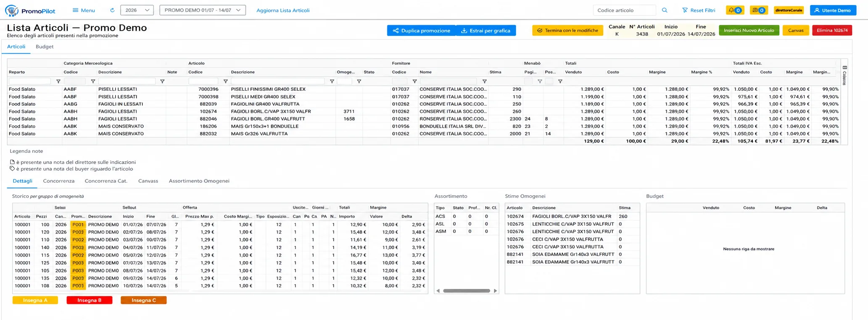Click Estrai per grafica

[486, 30]
